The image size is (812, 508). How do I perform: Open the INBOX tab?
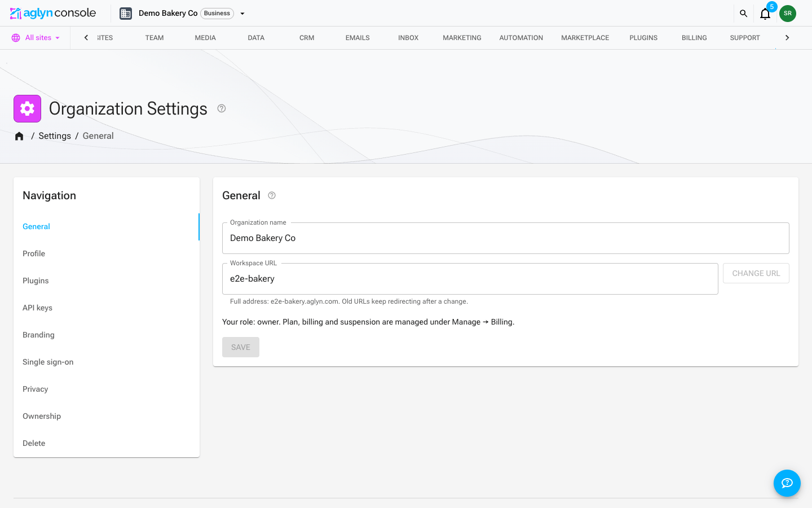click(408, 38)
